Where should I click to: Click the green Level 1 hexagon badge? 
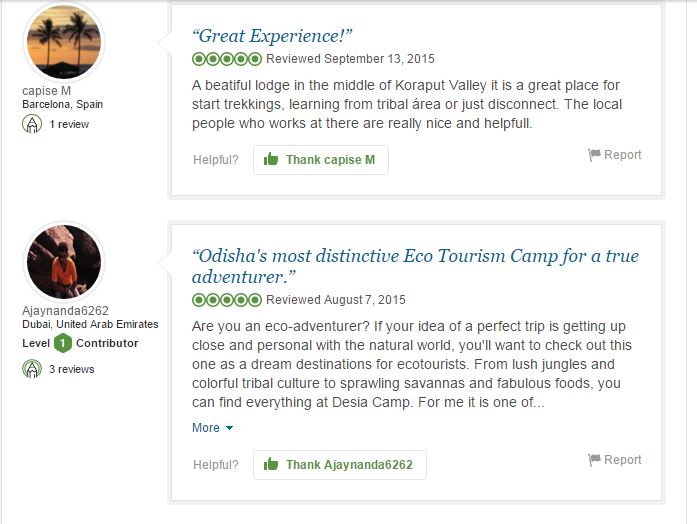click(x=63, y=343)
